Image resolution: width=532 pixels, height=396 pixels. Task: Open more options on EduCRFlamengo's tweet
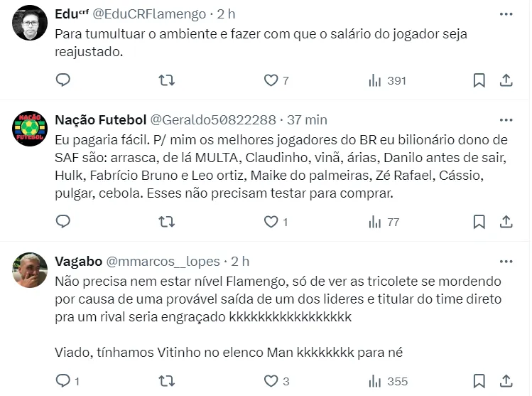(506, 14)
